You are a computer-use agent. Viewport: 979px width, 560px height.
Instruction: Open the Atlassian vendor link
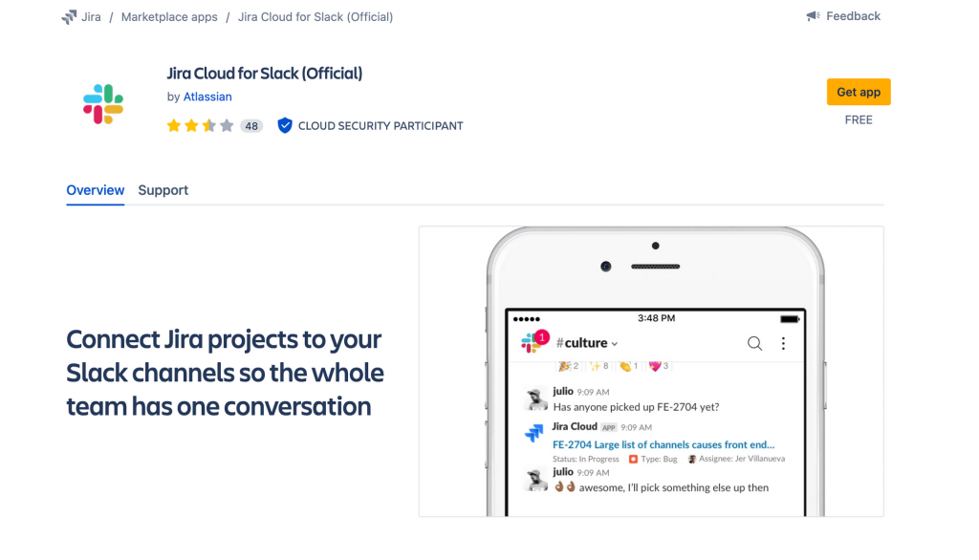207,97
